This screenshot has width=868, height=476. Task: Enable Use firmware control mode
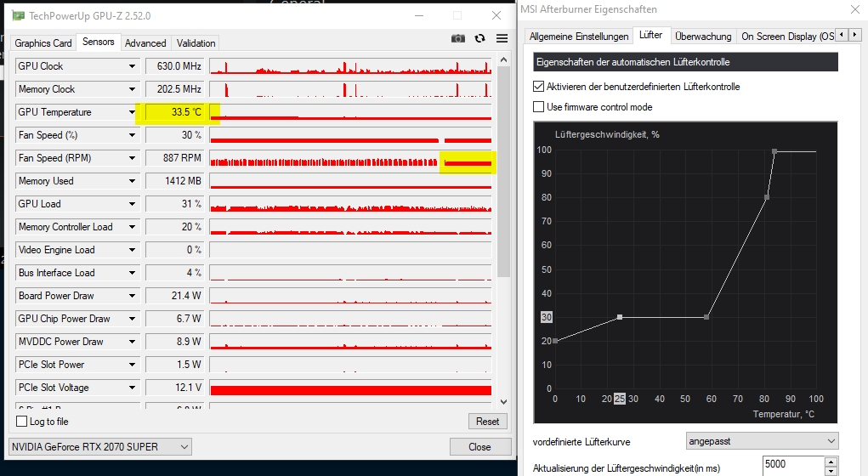click(538, 107)
